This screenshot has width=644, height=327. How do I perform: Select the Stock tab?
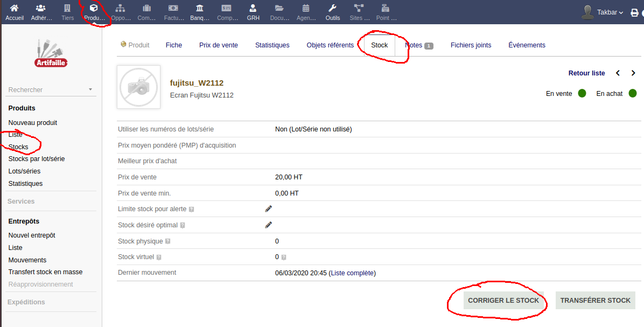(x=380, y=45)
